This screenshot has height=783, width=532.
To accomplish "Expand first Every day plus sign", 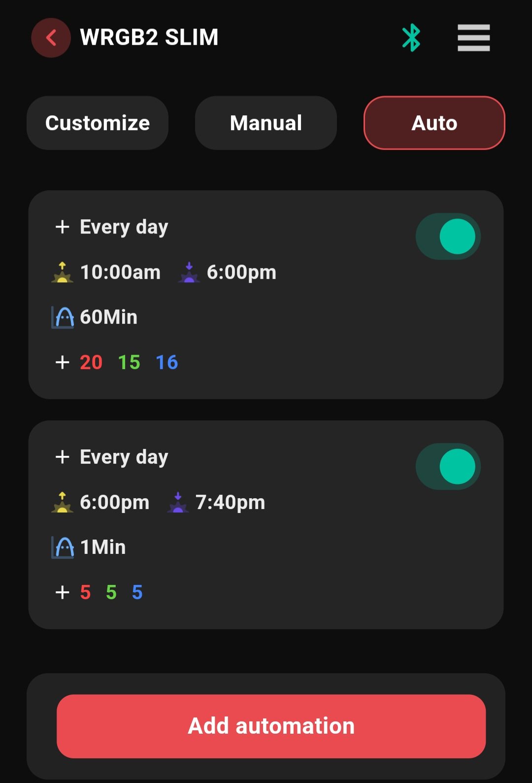I will pyautogui.click(x=62, y=227).
